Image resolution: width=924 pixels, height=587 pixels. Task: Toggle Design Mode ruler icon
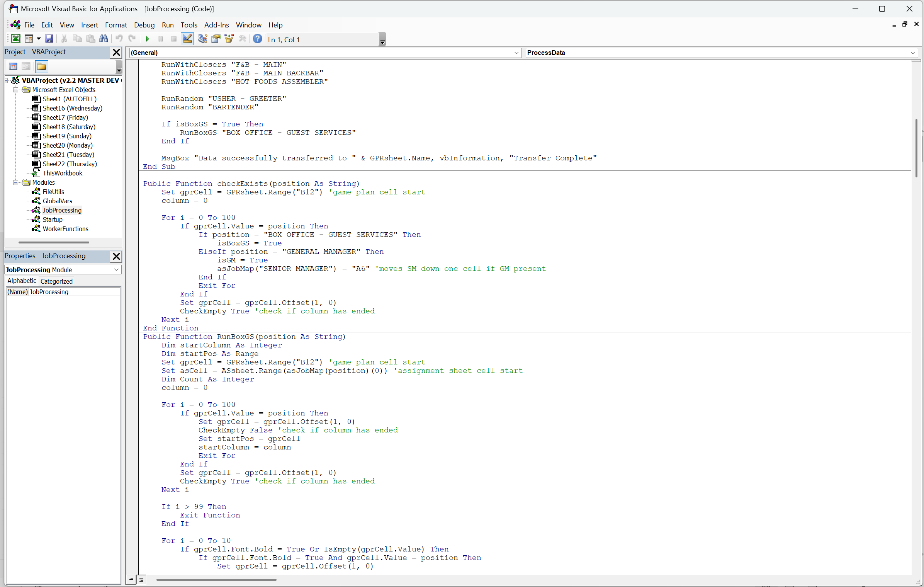coord(187,39)
